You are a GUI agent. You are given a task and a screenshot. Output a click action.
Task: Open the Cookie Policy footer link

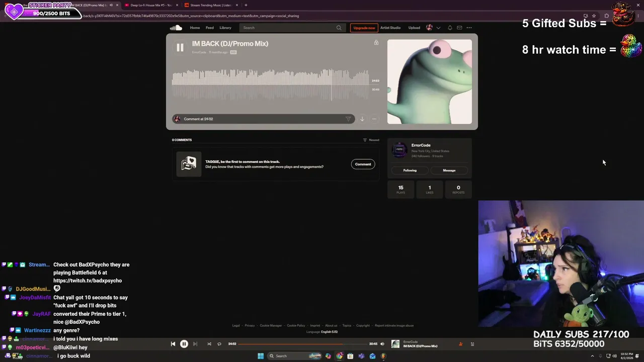coord(296,325)
